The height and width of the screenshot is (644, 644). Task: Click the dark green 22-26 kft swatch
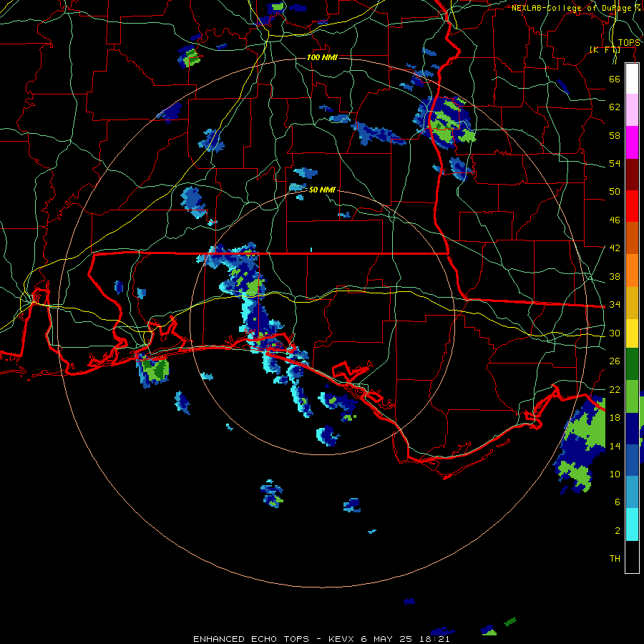point(632,364)
